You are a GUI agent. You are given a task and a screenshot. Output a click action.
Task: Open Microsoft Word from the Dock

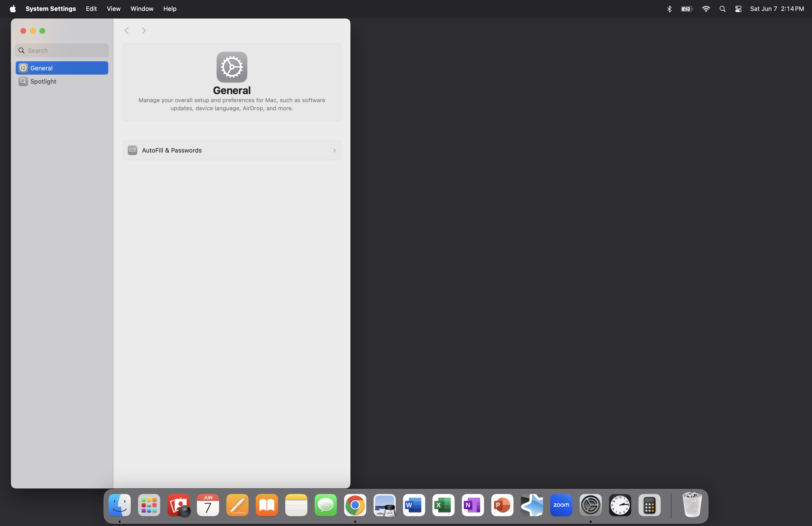click(414, 505)
